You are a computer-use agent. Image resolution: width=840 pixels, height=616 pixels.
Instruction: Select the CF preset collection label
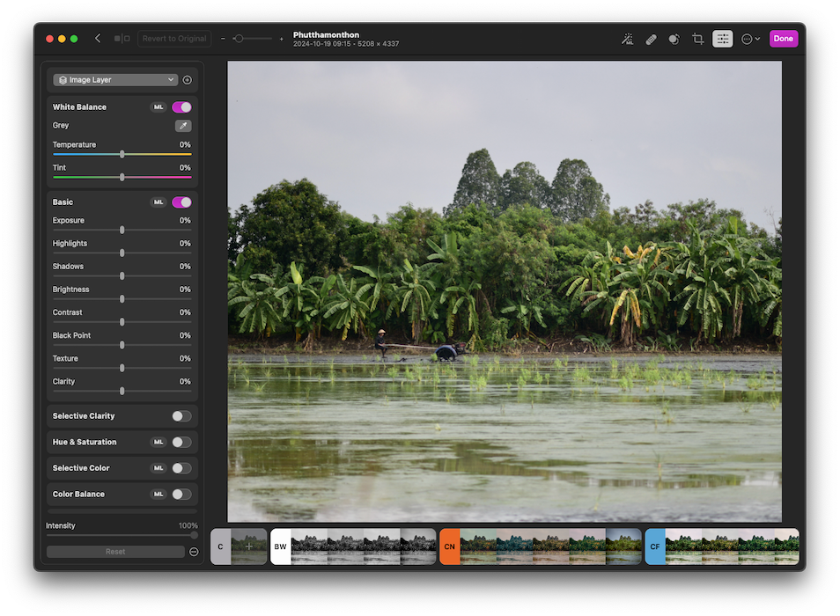pos(654,546)
